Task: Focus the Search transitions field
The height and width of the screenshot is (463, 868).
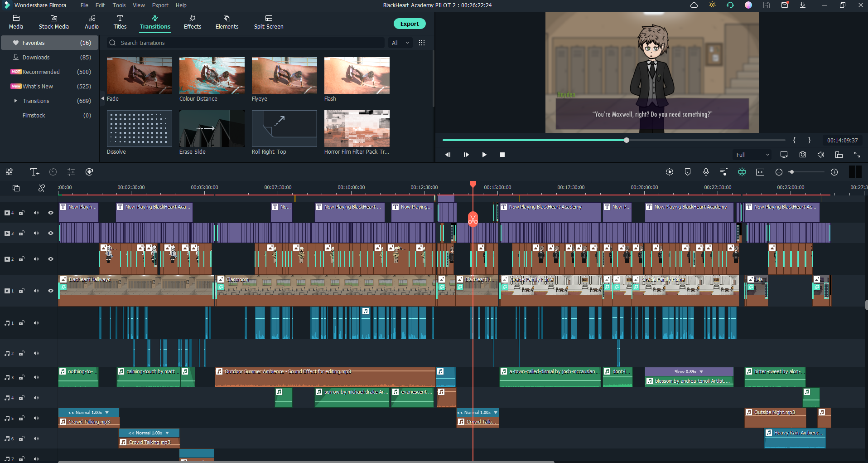Action: pyautogui.click(x=246, y=43)
